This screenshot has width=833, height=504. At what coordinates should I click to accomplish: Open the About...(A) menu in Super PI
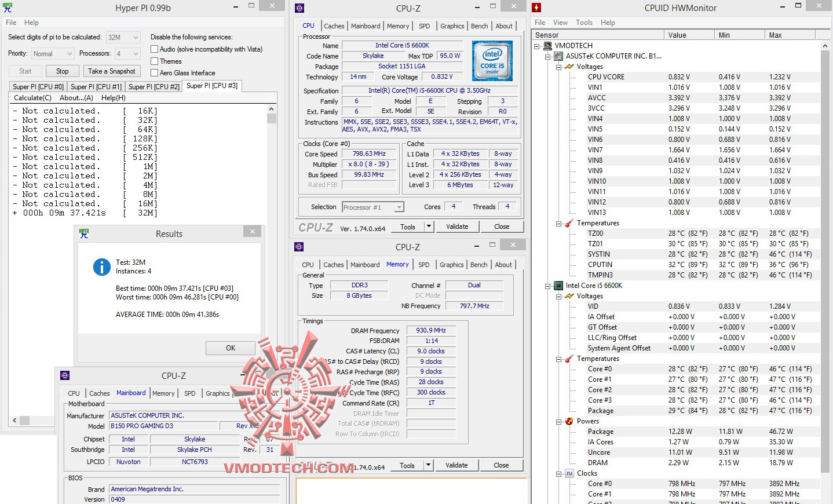click(x=76, y=98)
